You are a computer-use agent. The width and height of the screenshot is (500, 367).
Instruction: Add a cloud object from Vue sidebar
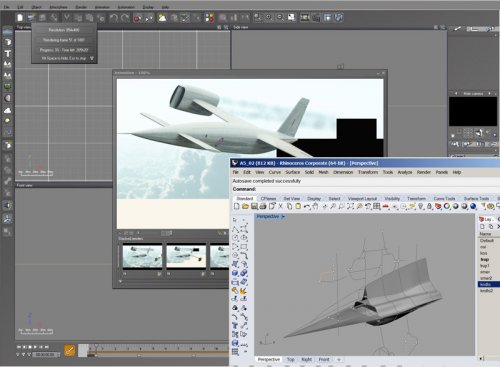point(7,110)
